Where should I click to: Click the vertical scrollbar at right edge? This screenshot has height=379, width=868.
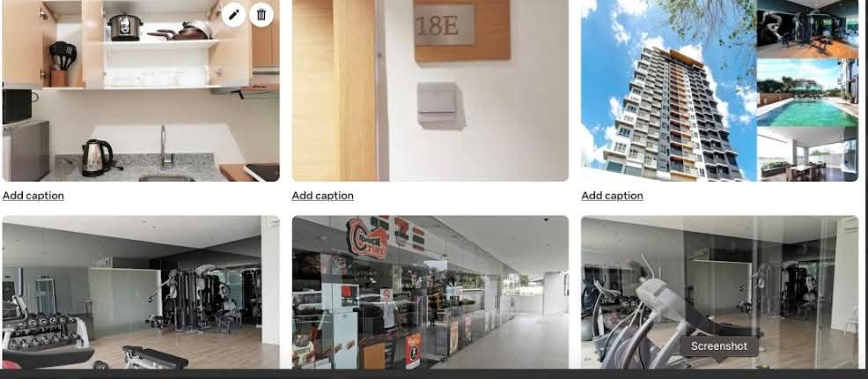864,184
